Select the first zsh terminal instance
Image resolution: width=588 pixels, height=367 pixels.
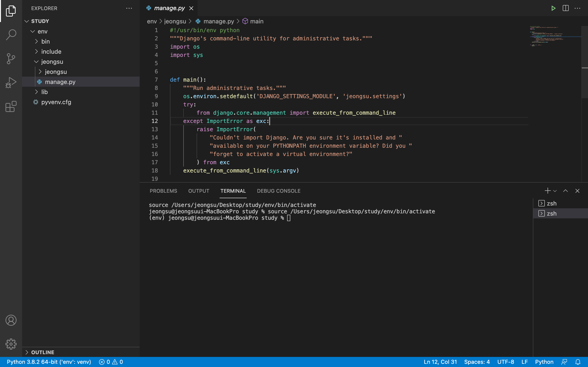[x=551, y=203]
